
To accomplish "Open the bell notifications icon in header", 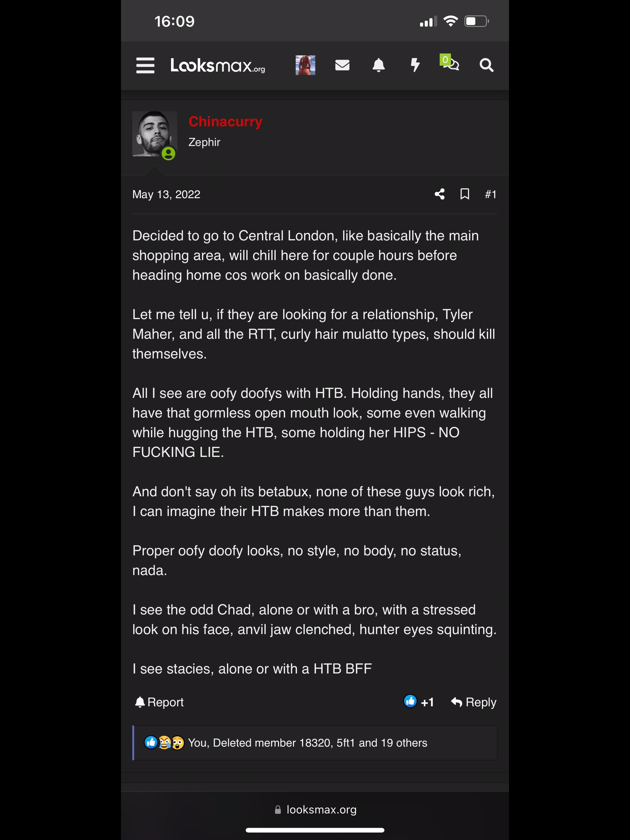I will (379, 65).
